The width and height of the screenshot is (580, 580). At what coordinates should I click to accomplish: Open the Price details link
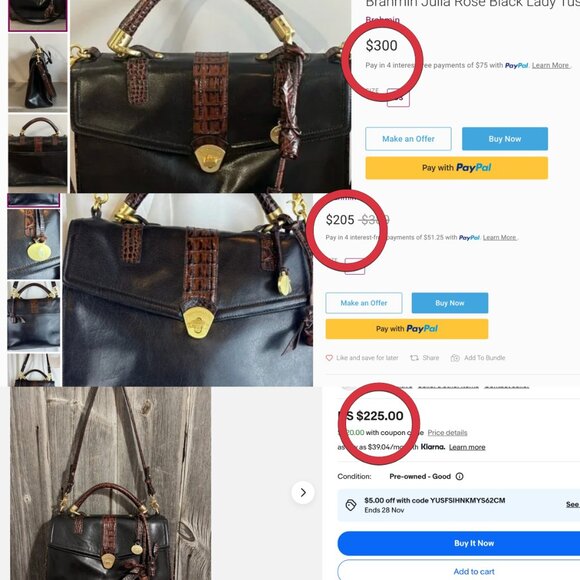[x=447, y=433]
